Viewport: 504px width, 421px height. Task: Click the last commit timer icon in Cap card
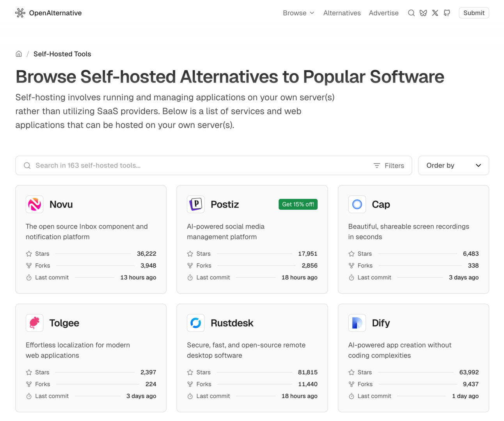(351, 278)
